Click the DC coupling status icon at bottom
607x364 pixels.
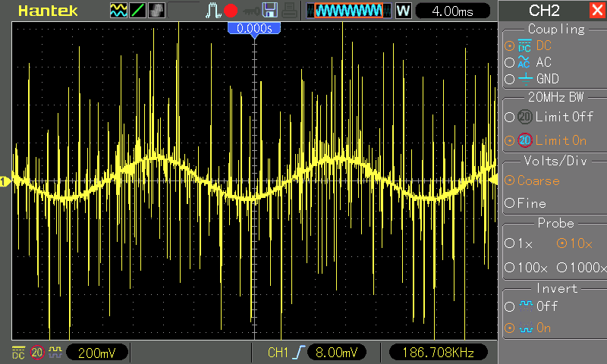[x=18, y=353]
